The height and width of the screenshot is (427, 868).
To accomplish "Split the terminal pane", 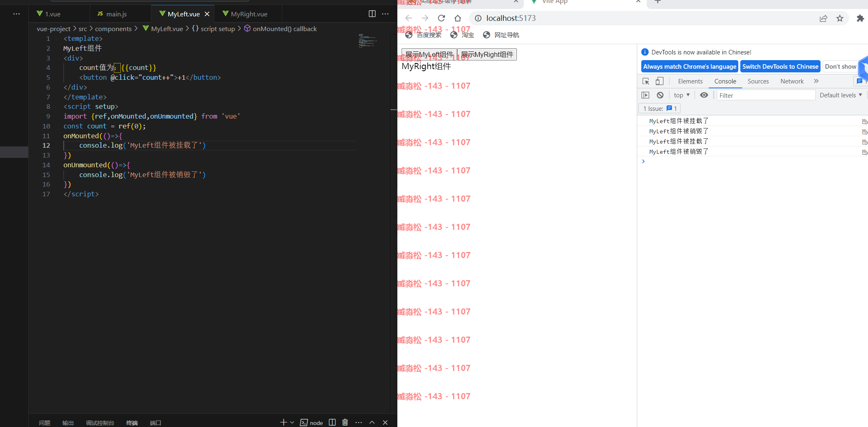I will pyautogui.click(x=332, y=423).
